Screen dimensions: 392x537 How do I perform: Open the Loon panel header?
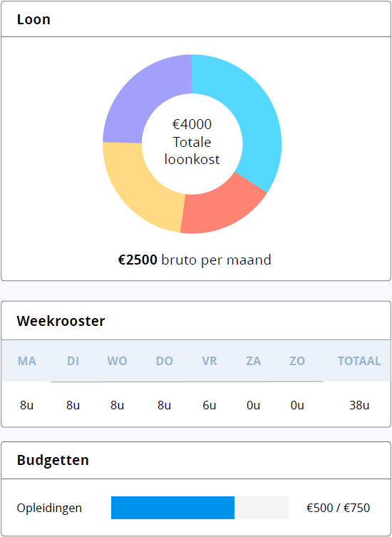tap(196, 19)
